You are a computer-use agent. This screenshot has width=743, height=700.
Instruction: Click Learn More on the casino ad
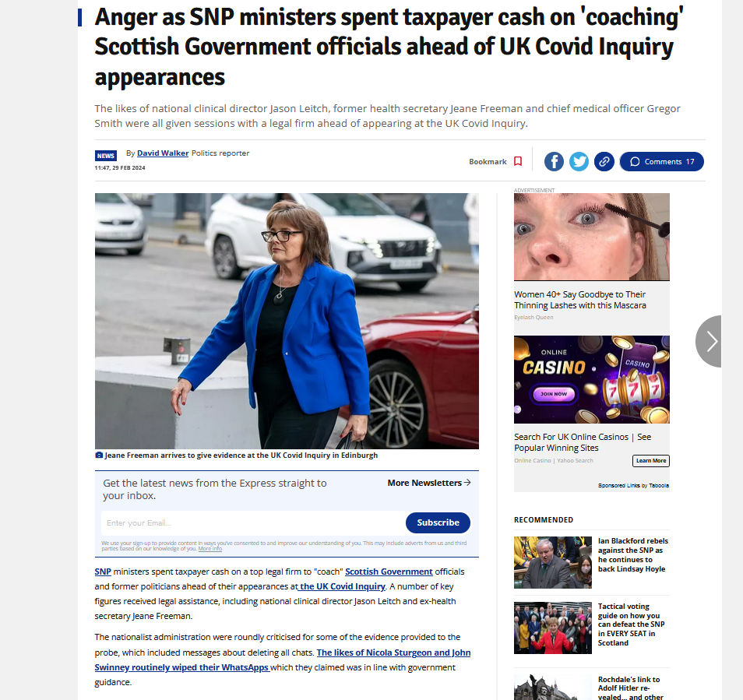click(x=650, y=461)
